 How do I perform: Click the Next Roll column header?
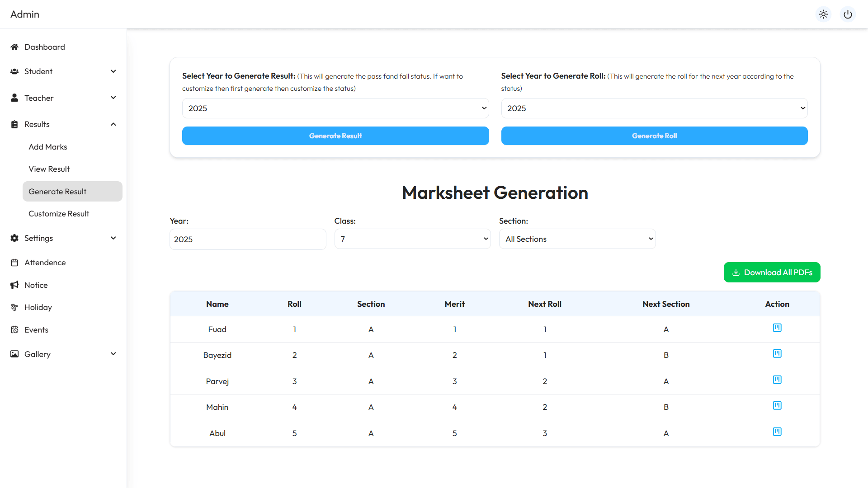[545, 304]
